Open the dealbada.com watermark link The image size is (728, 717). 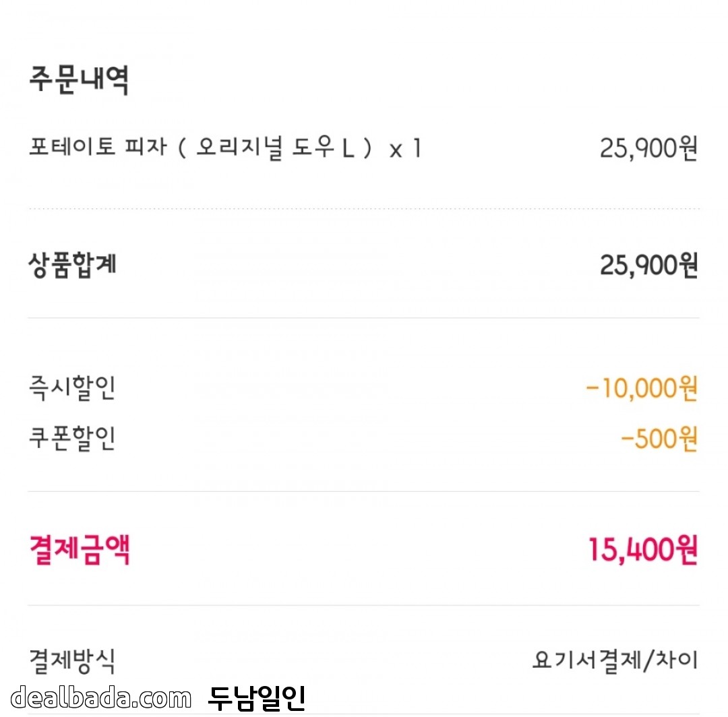(x=101, y=698)
